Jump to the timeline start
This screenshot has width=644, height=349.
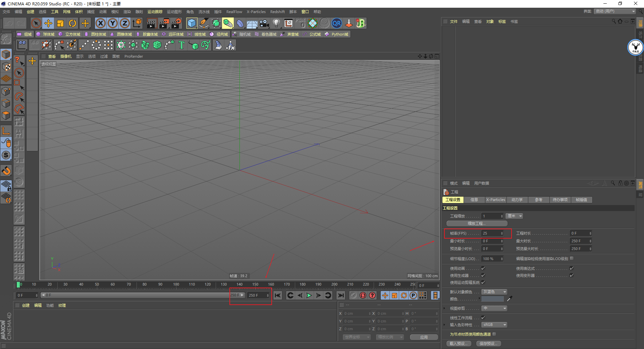coord(278,295)
